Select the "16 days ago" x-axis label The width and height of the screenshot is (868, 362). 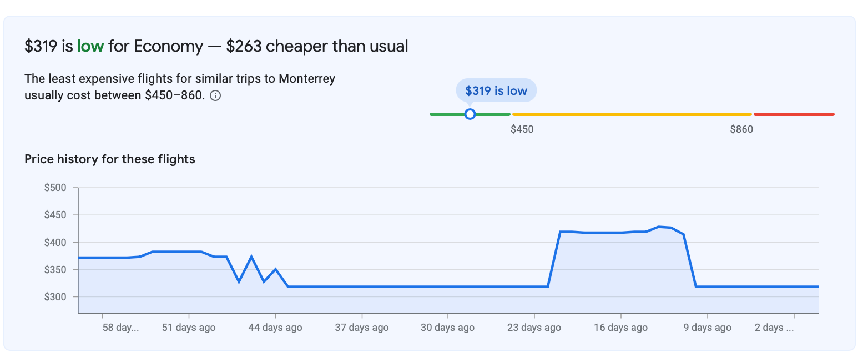click(621, 328)
